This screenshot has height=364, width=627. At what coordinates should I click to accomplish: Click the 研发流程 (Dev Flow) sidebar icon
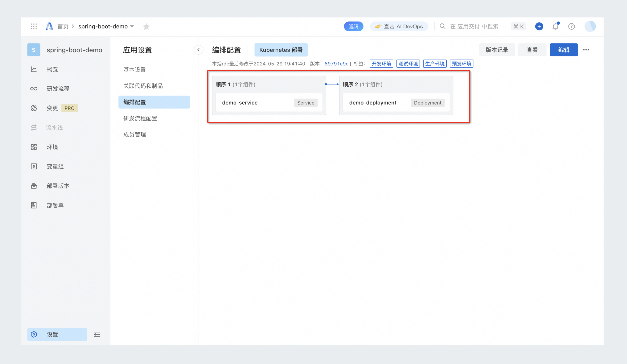[x=34, y=88]
